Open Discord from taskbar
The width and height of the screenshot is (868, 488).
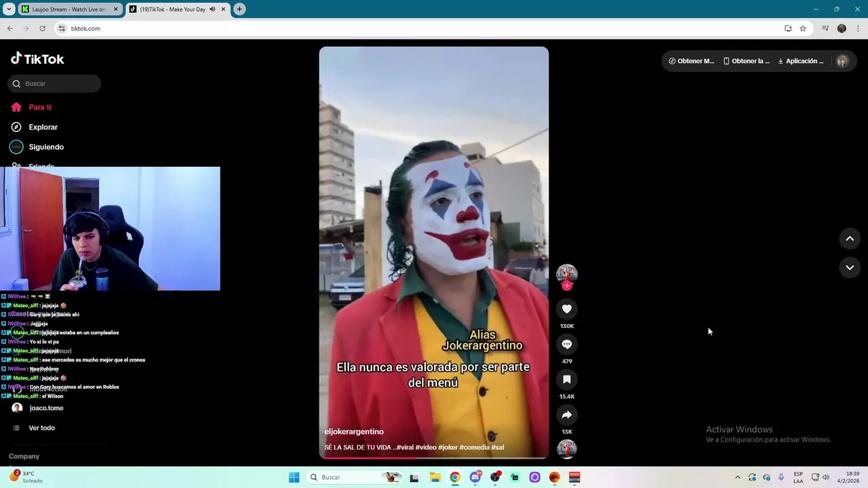pyautogui.click(x=475, y=477)
